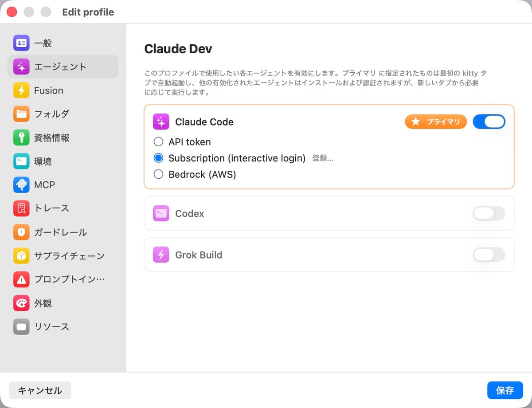Open the 外観 sidebar entry

click(x=63, y=303)
